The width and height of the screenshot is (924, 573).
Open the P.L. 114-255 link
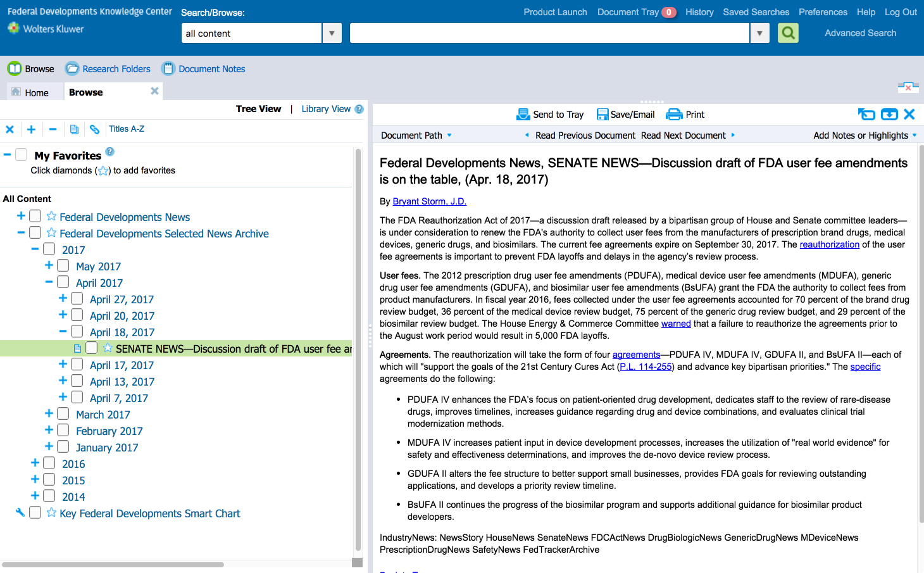(x=646, y=367)
